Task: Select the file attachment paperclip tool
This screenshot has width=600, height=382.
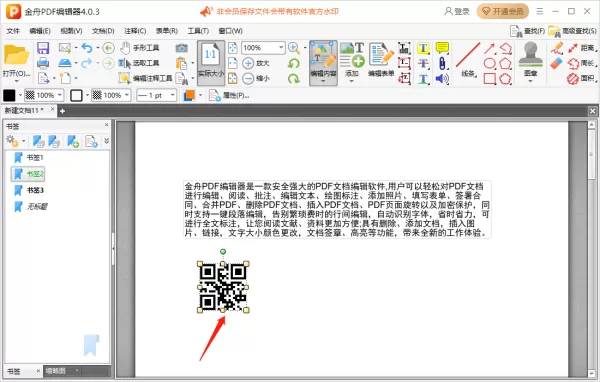Action: (x=442, y=64)
